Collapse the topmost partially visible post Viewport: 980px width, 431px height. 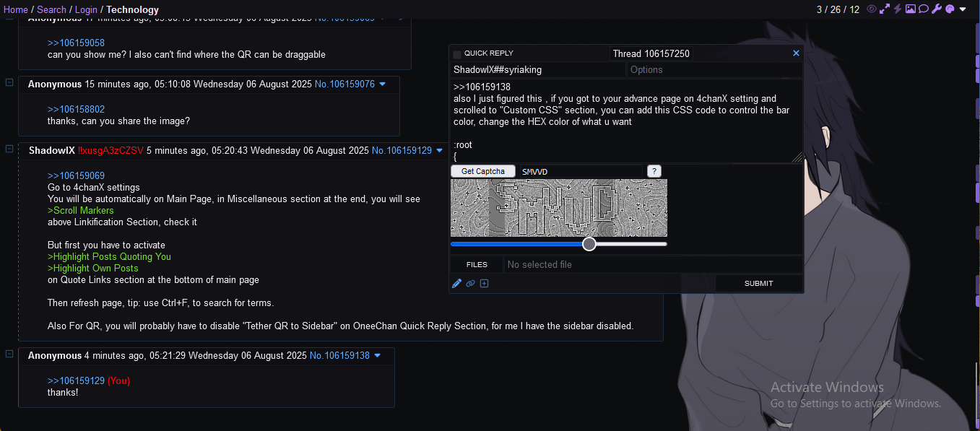click(9, 17)
